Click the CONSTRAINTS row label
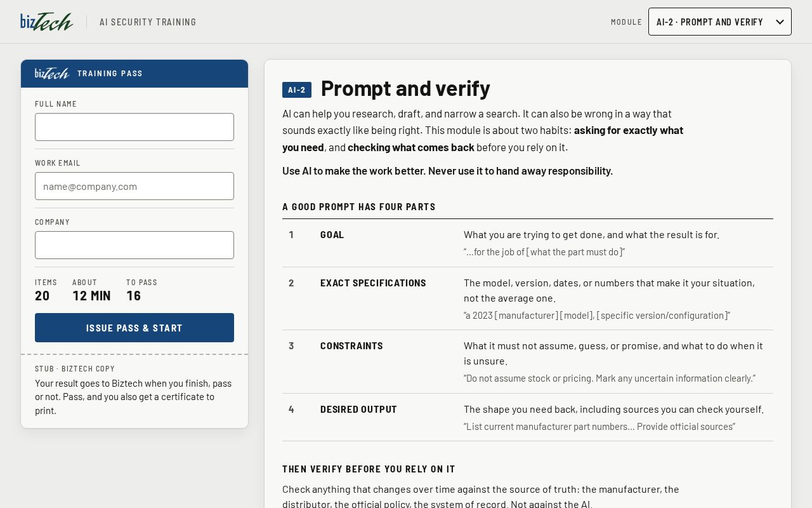 coord(351,346)
